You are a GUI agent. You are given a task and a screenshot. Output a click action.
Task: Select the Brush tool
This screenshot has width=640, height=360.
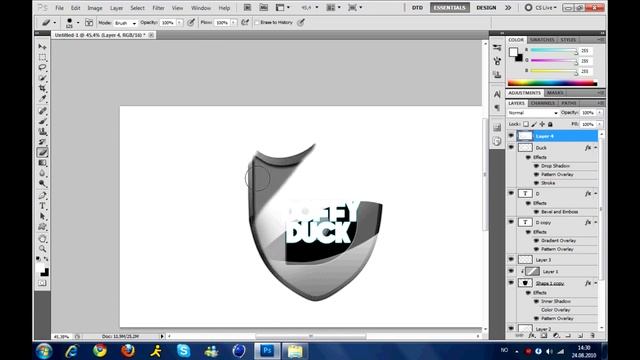(x=42, y=121)
